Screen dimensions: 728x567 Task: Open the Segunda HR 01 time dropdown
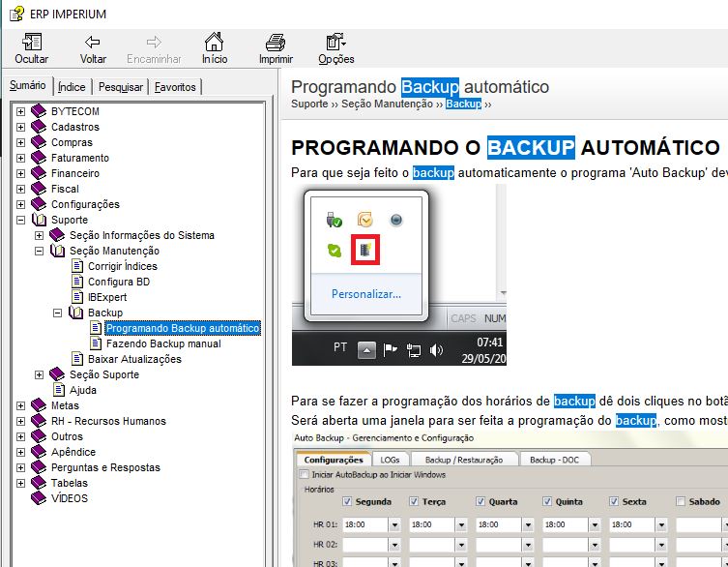(x=393, y=524)
